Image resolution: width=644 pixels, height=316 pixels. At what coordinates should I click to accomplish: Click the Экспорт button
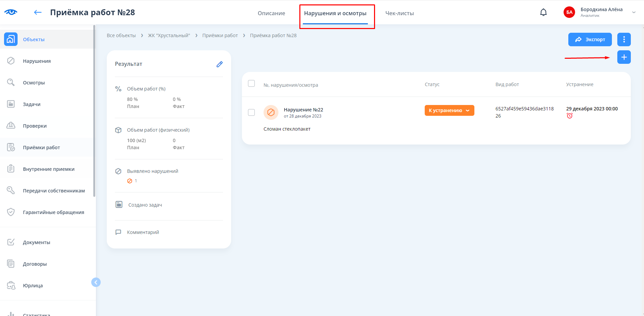(590, 39)
